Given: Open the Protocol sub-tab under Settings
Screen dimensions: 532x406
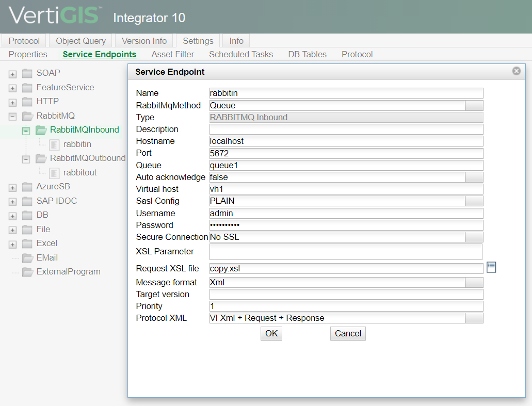Looking at the screenshot, I should point(357,54).
